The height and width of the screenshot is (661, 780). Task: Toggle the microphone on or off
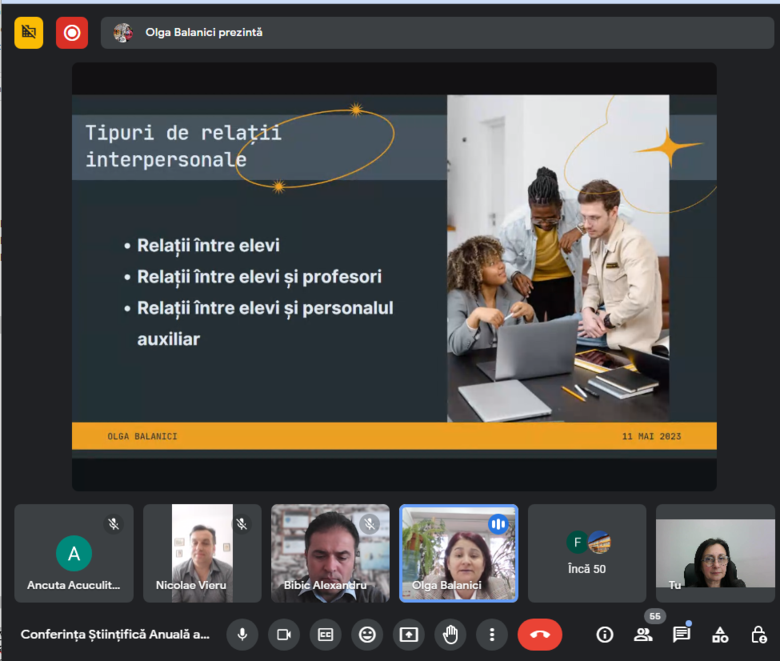[242, 634]
